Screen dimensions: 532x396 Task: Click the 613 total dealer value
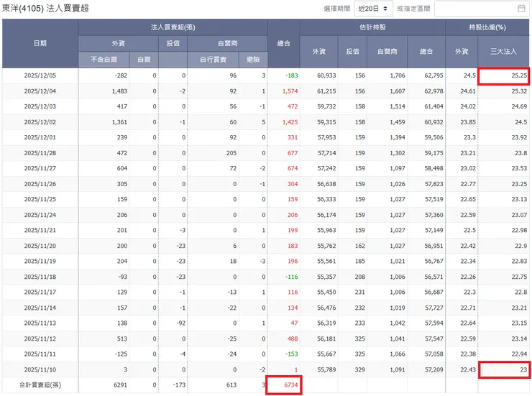click(231, 385)
